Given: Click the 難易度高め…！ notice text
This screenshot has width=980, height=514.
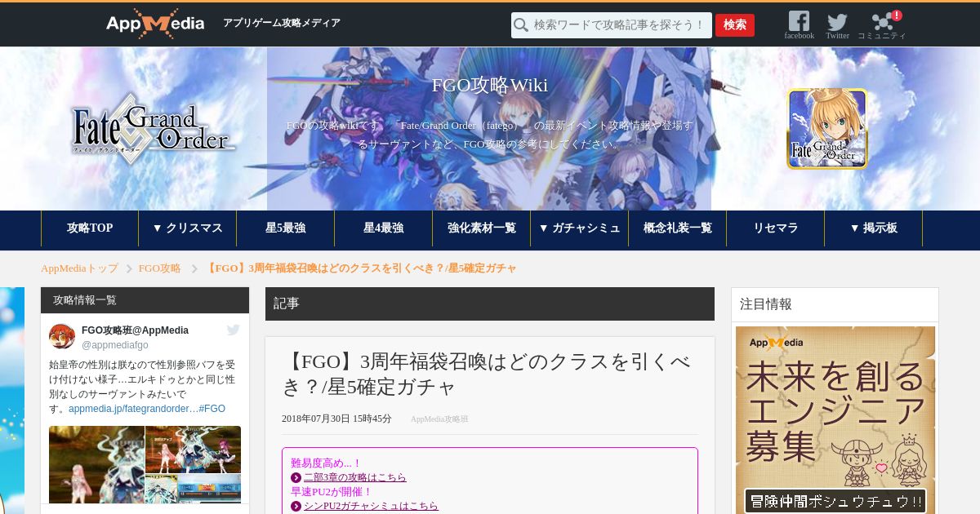Looking at the screenshot, I should click(327, 463).
